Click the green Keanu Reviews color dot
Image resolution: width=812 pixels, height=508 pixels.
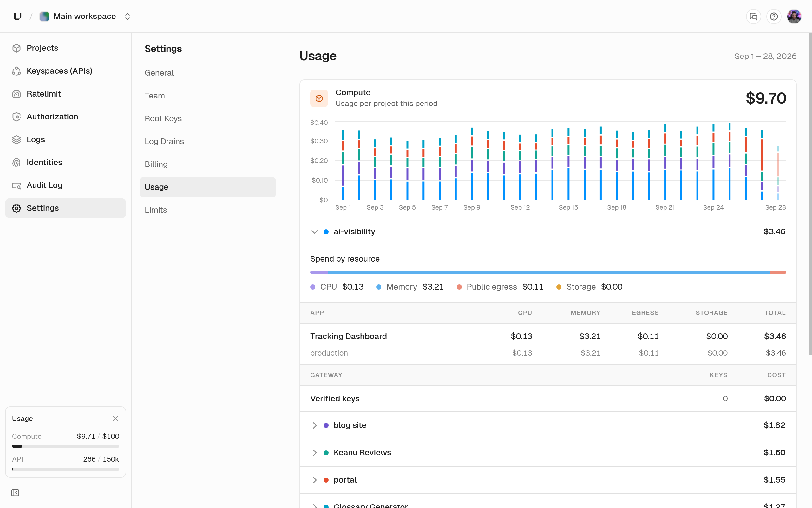(326, 452)
